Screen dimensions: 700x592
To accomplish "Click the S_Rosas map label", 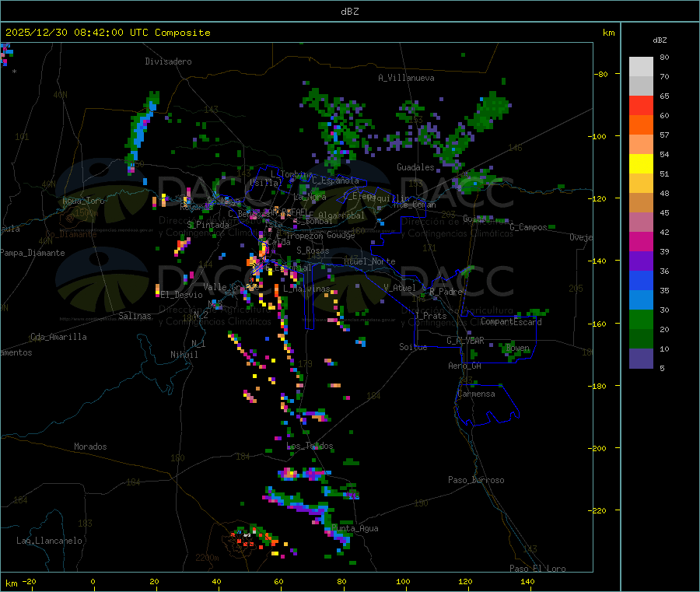I will (313, 250).
